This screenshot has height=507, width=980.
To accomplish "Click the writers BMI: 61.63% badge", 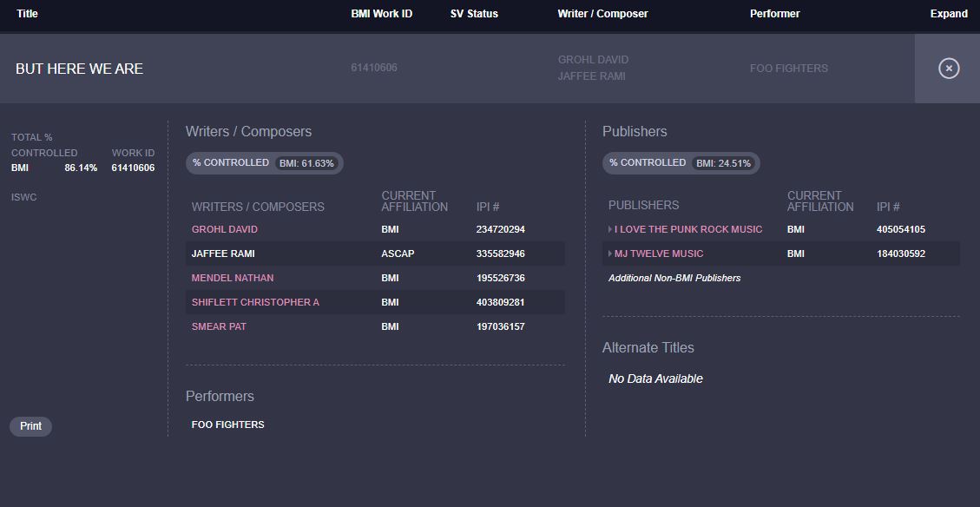I will point(307,163).
